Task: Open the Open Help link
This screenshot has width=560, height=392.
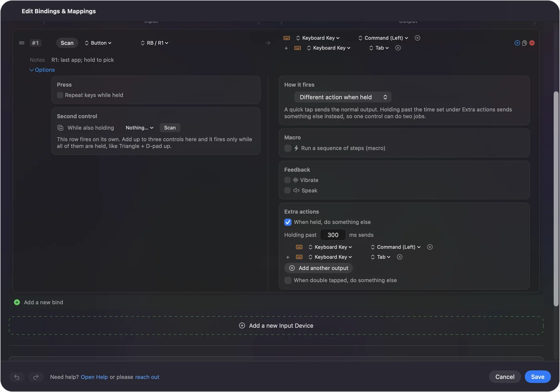Action: point(94,377)
